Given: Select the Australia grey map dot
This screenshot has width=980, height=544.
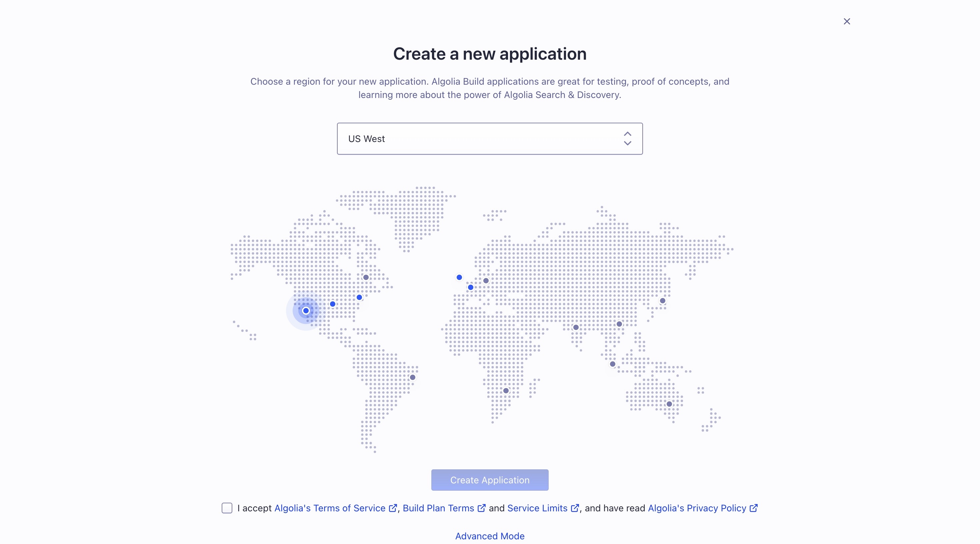Looking at the screenshot, I should (669, 404).
